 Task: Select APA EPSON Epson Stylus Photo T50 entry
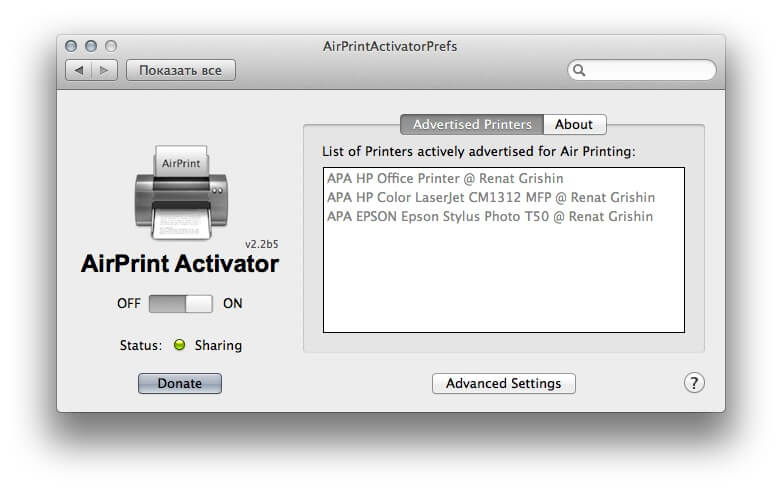(x=504, y=216)
